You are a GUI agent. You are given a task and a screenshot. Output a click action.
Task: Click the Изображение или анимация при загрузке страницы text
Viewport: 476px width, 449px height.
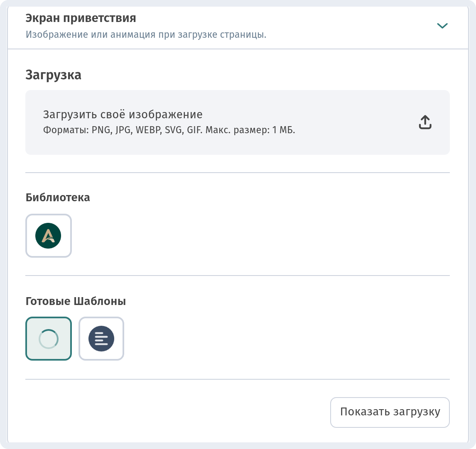click(146, 34)
